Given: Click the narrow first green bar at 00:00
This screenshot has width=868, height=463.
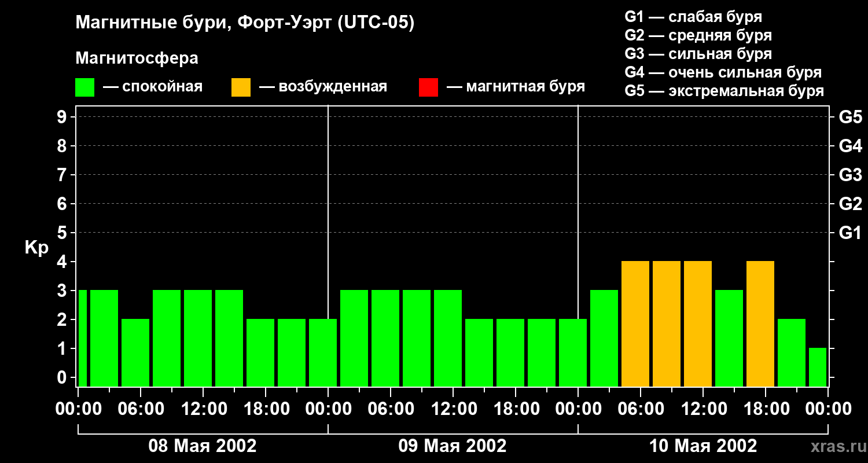Looking at the screenshot, I should click(82, 338).
